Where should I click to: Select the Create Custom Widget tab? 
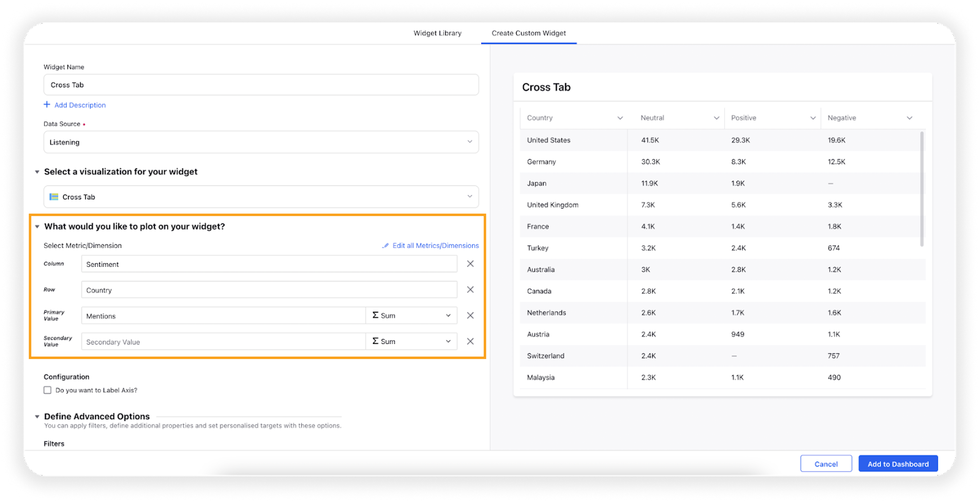click(x=528, y=33)
